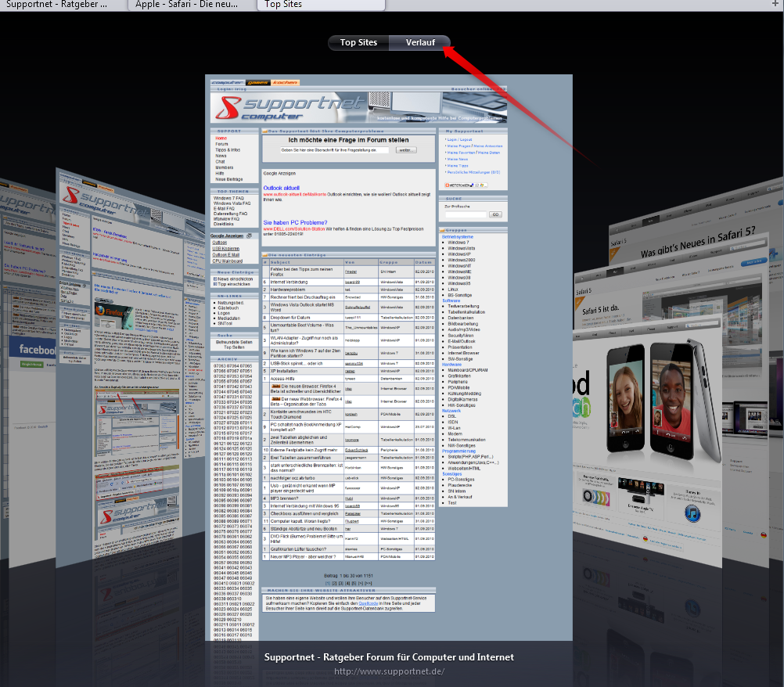Open the centered Supportnet page preview

(389, 358)
